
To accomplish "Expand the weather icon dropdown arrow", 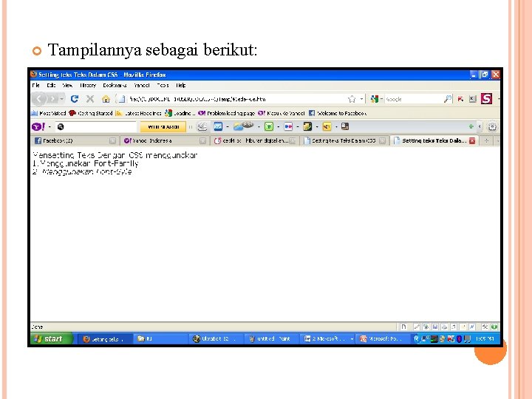I will 259,127.
